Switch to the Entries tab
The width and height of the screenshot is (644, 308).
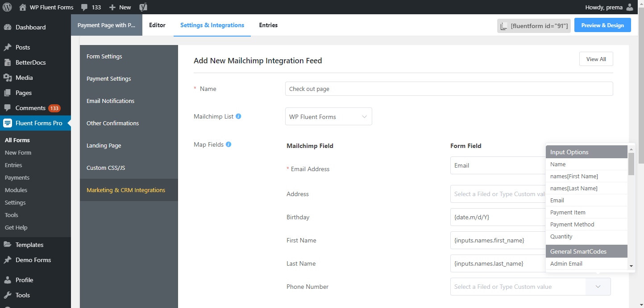point(268,25)
